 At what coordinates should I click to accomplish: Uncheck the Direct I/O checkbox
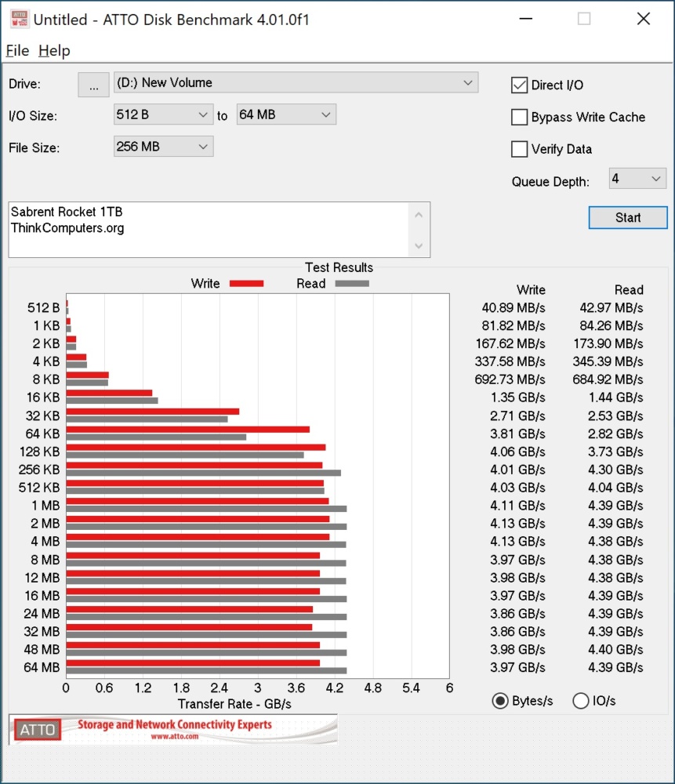click(520, 85)
